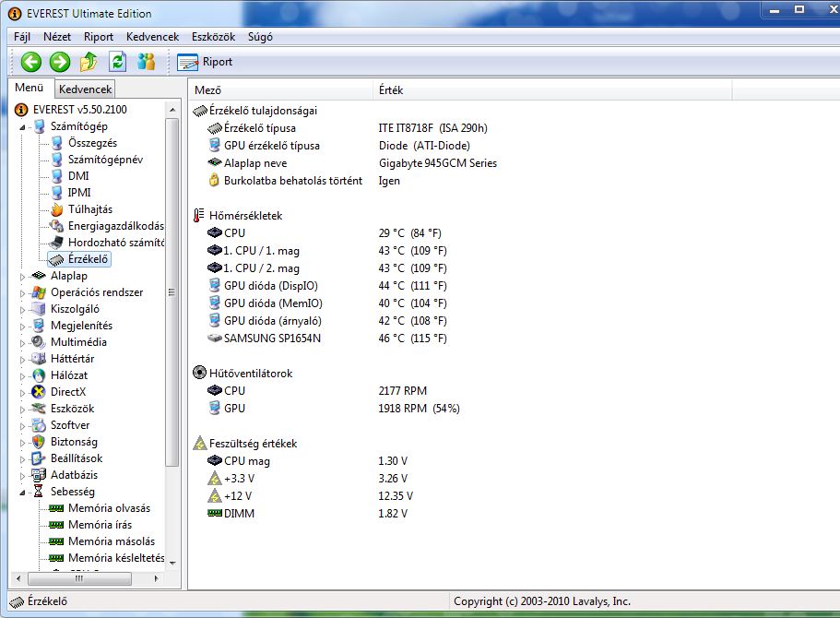Click the Érzékelő sensor icon in tree

coord(57,259)
